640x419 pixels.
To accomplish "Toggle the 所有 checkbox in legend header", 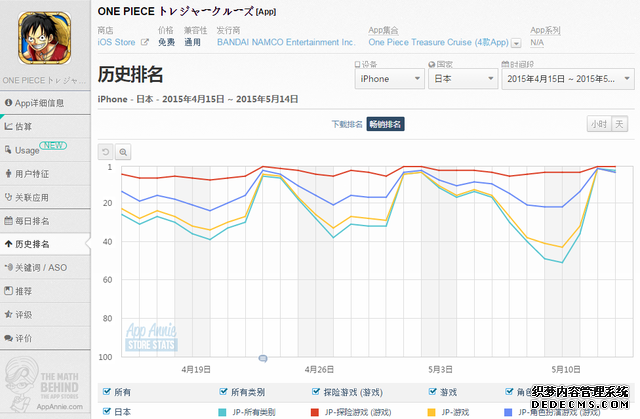I will click(x=107, y=392).
